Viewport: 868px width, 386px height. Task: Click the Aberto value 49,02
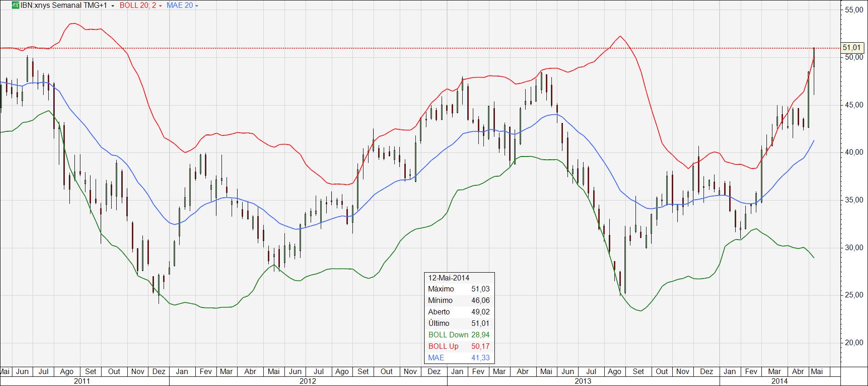click(481, 312)
